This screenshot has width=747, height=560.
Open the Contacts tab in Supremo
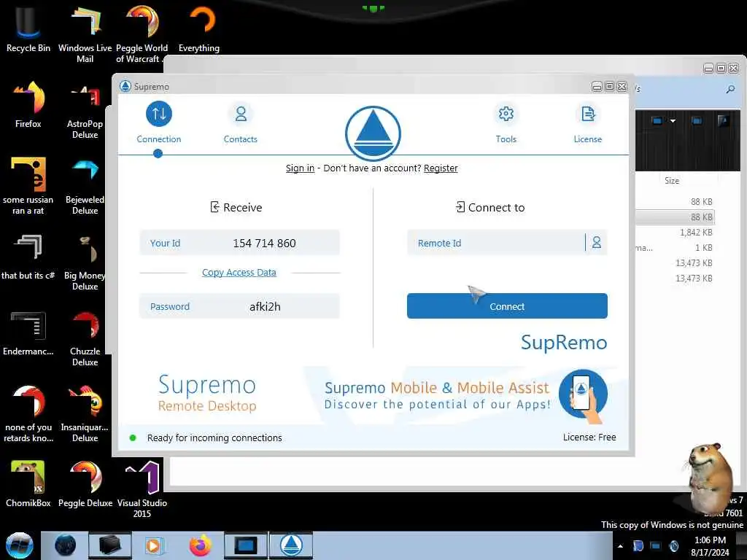241,122
